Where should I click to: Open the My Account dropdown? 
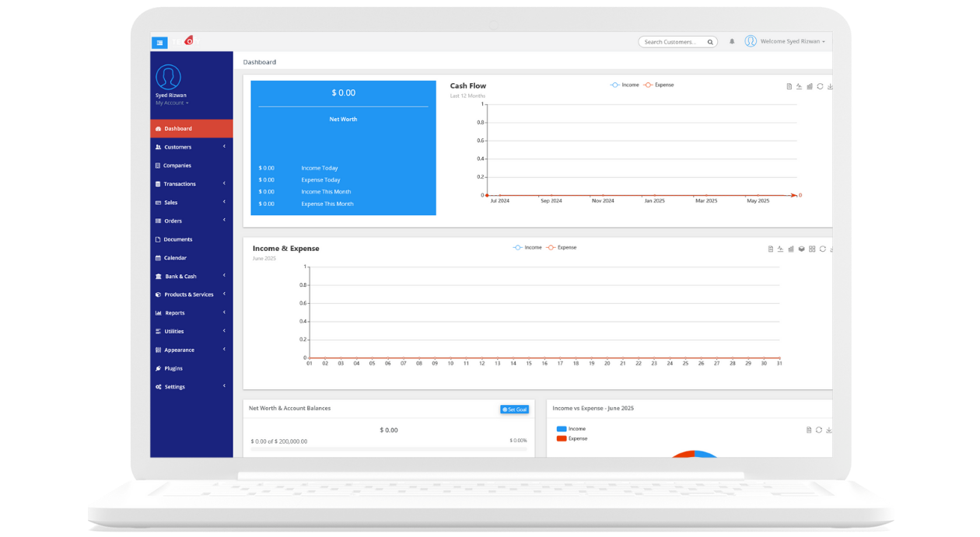(171, 103)
